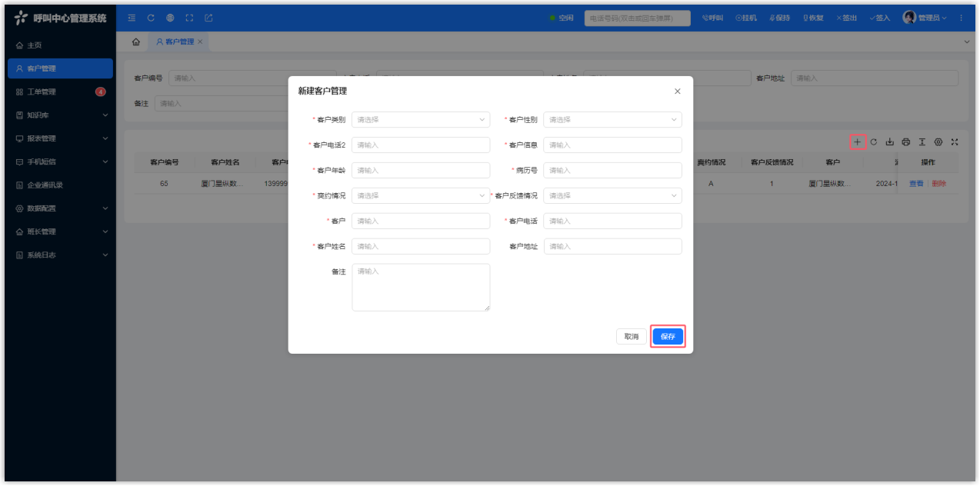Click the globe language icon in header
980x486 pixels.
[x=170, y=18]
